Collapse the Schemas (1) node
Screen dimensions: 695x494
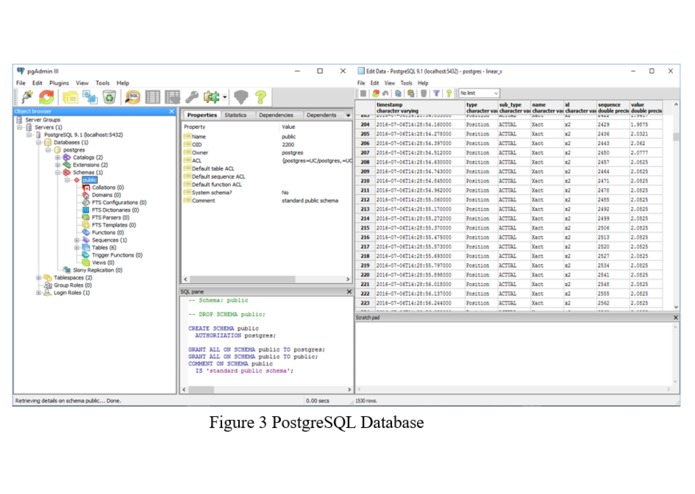(x=58, y=172)
